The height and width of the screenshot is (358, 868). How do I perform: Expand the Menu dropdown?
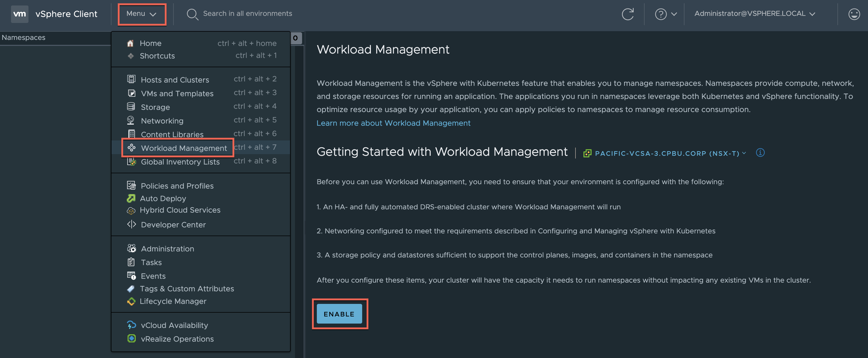[x=141, y=14]
